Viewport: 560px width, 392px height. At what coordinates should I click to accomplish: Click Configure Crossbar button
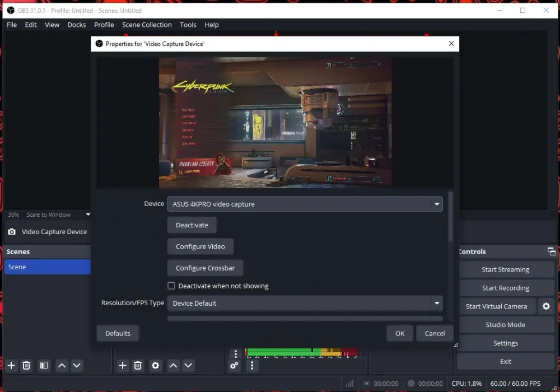pyautogui.click(x=205, y=268)
